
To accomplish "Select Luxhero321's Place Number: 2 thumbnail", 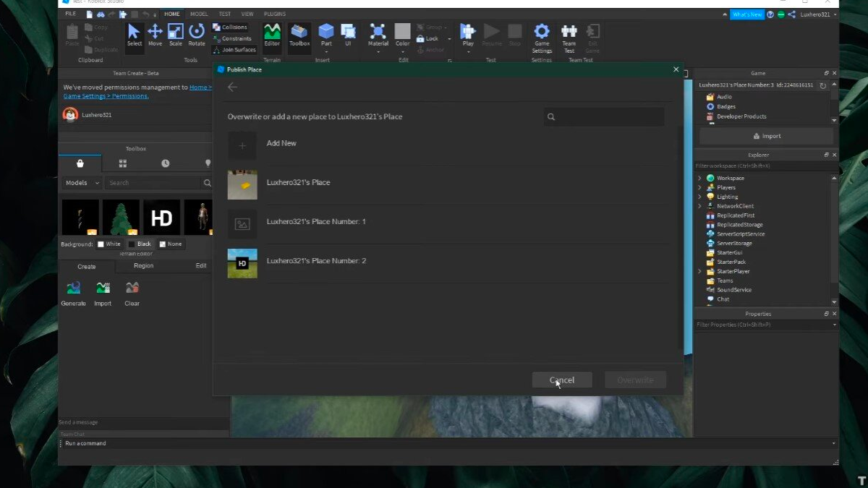I will [242, 264].
